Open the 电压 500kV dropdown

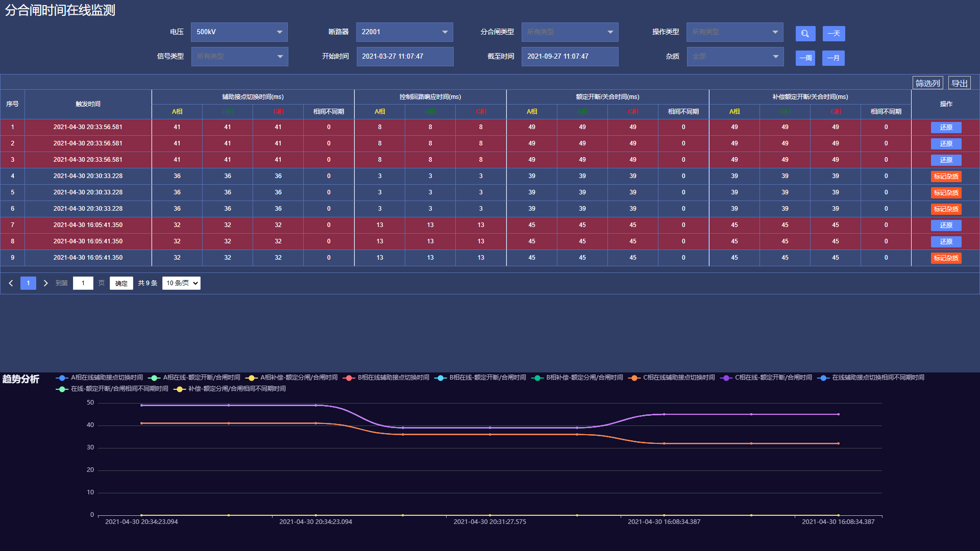pos(239,32)
